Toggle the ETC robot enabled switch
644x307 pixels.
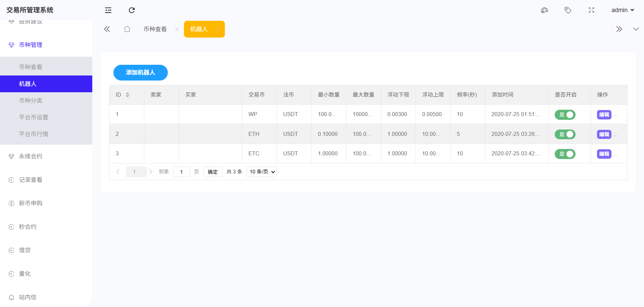[565, 154]
